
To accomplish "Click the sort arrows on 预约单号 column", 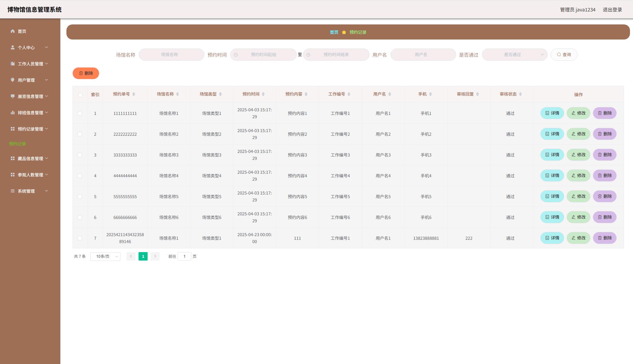I will (x=134, y=94).
